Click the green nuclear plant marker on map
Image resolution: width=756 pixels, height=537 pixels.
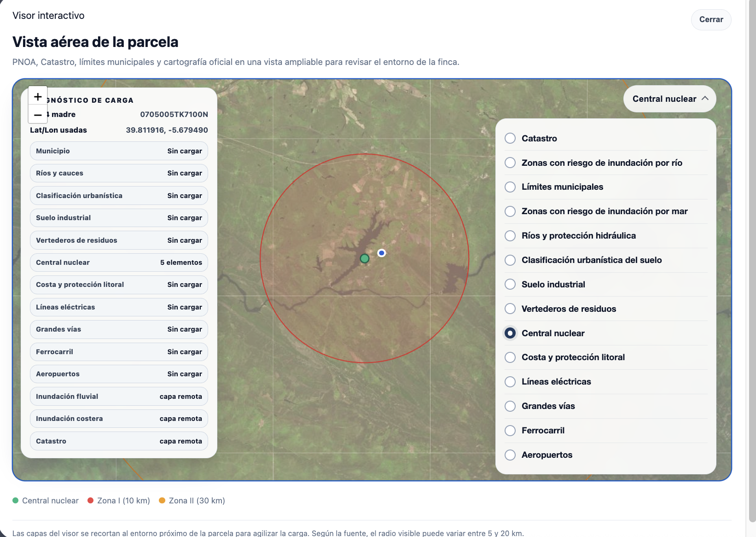[365, 258]
